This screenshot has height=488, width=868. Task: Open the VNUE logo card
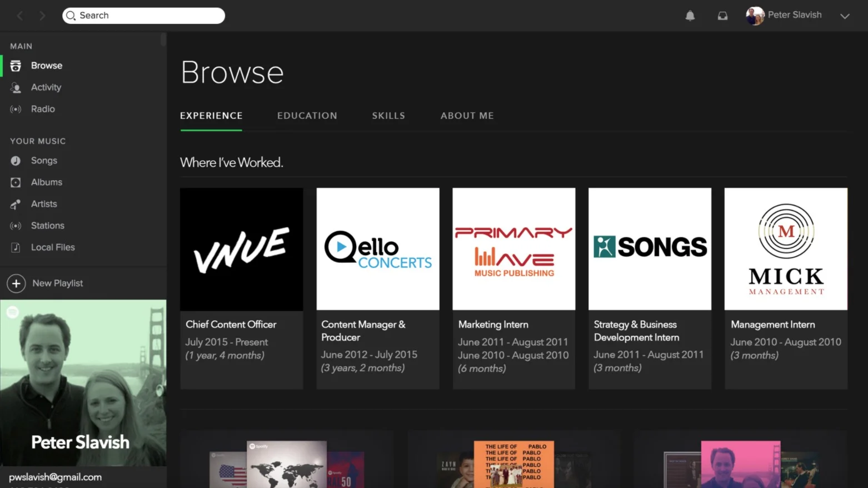[x=242, y=249]
